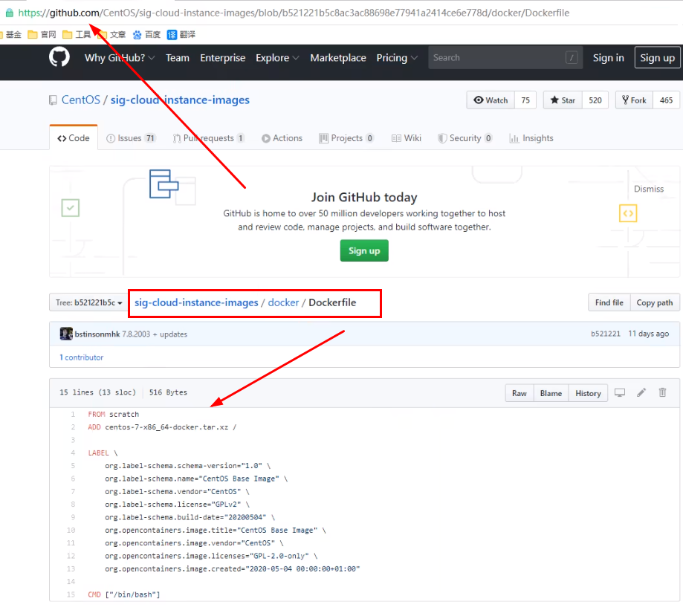The image size is (683, 616).
Task: Open the 工具 bookmark folder
Action: tap(77, 34)
